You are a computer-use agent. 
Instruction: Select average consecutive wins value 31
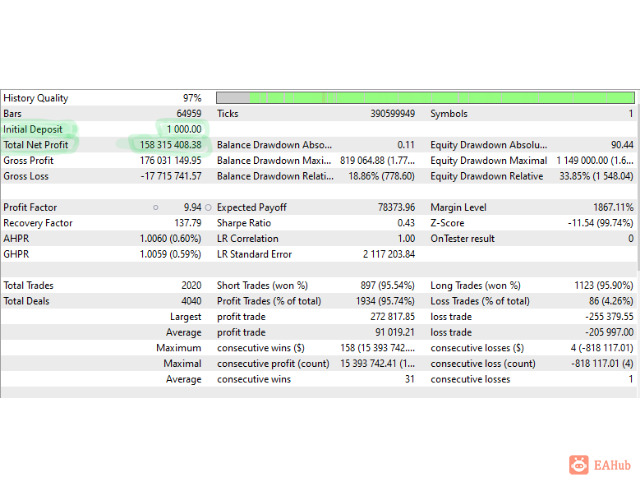410,379
